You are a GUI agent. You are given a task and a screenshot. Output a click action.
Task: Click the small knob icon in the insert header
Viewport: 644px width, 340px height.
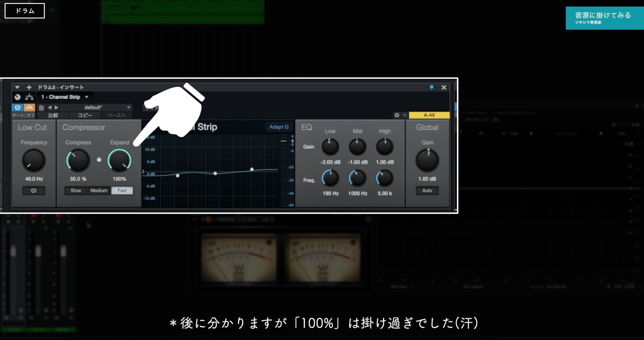point(17,97)
